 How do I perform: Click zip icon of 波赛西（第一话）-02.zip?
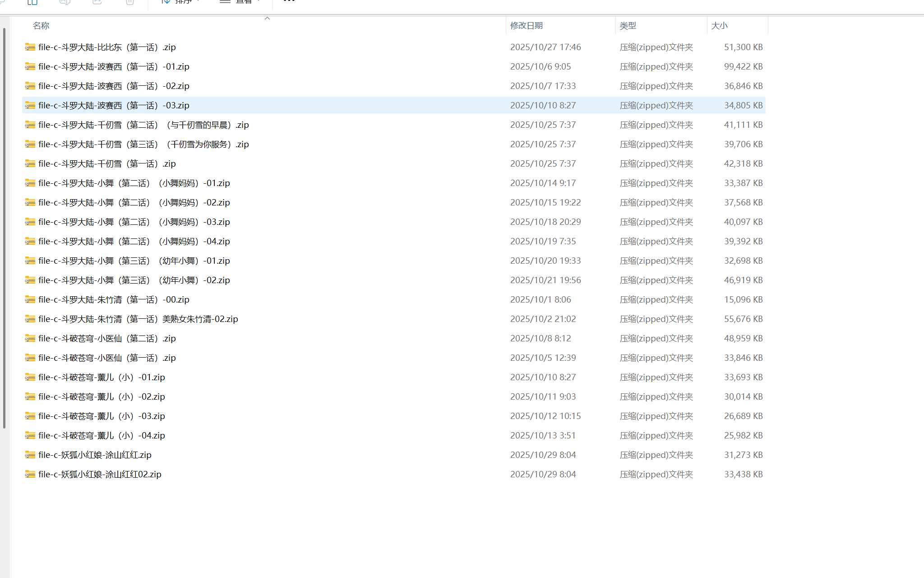click(x=30, y=86)
